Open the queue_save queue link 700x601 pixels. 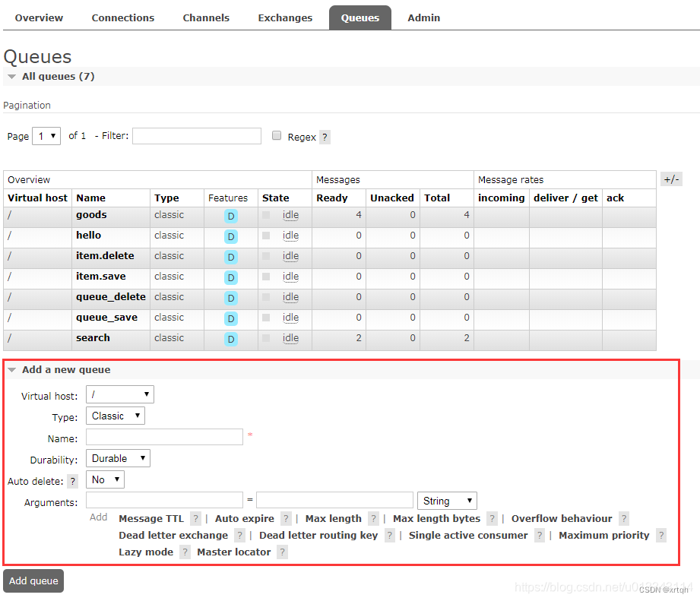coord(106,318)
